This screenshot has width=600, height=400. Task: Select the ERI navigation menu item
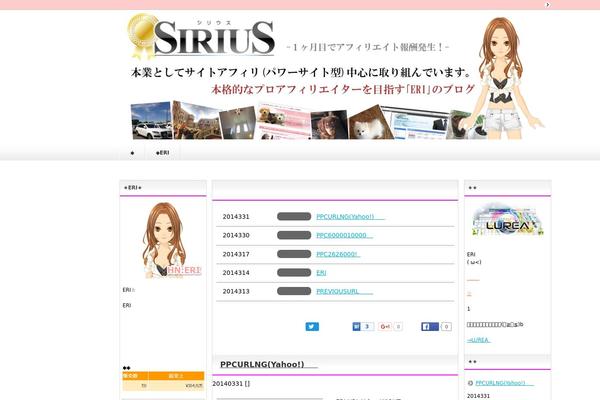tap(163, 153)
